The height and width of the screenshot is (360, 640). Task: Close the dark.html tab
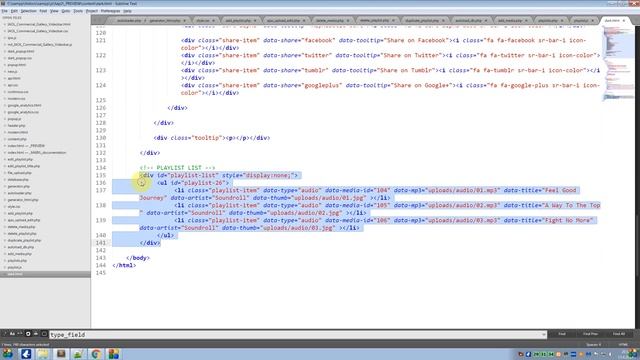click(x=624, y=20)
